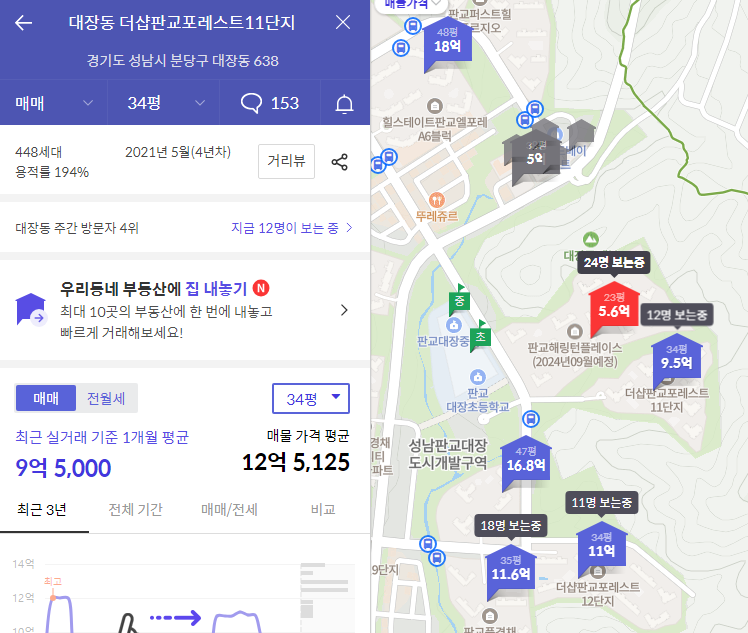Click the green 초 elementary school flag

pos(480,336)
